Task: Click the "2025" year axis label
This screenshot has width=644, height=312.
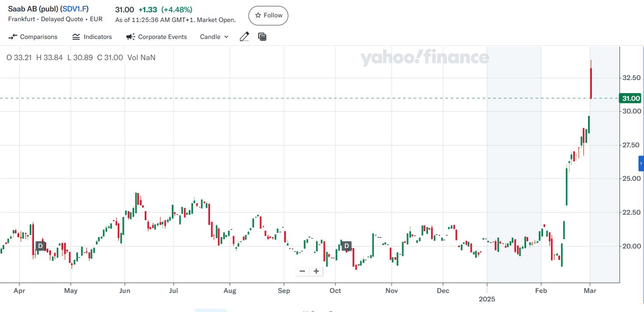Action: (x=487, y=299)
